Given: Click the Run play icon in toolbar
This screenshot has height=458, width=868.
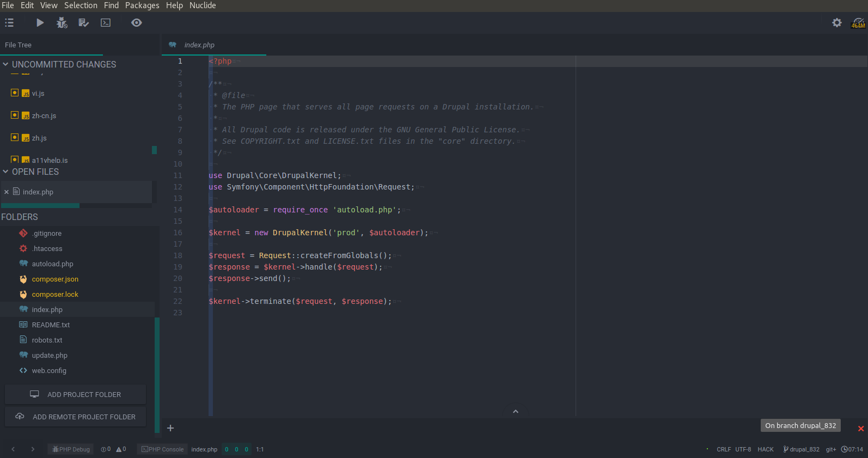Looking at the screenshot, I should (x=40, y=23).
